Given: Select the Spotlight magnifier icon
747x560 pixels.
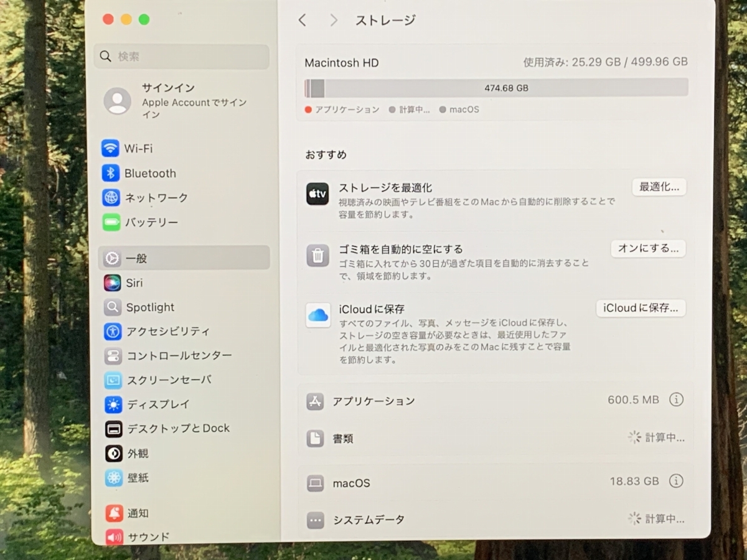Looking at the screenshot, I should pyautogui.click(x=113, y=307).
